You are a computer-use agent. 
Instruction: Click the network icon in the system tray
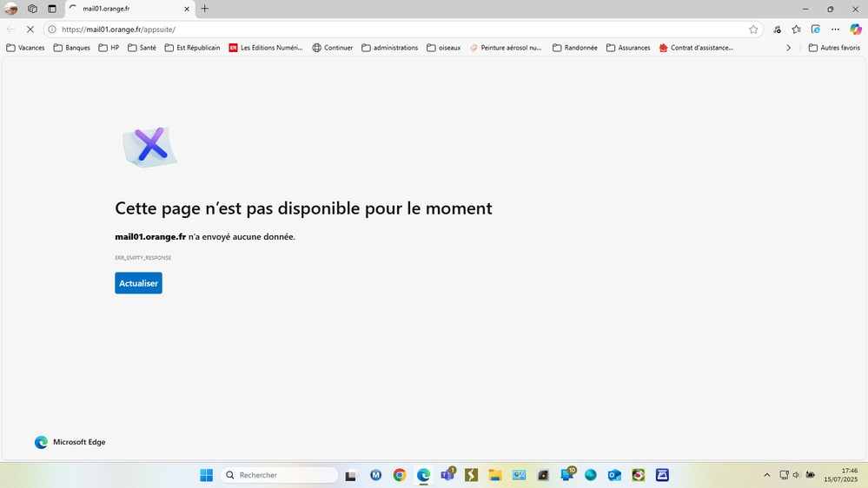point(784,475)
